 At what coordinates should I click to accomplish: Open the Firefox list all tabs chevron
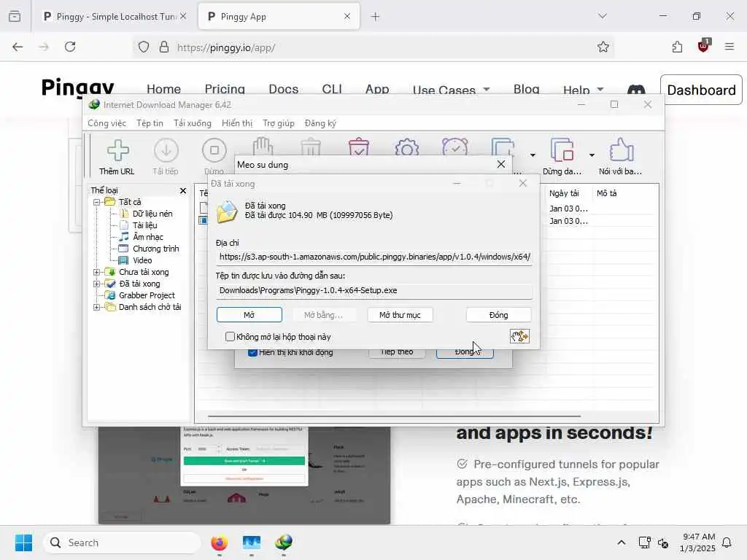(x=603, y=16)
